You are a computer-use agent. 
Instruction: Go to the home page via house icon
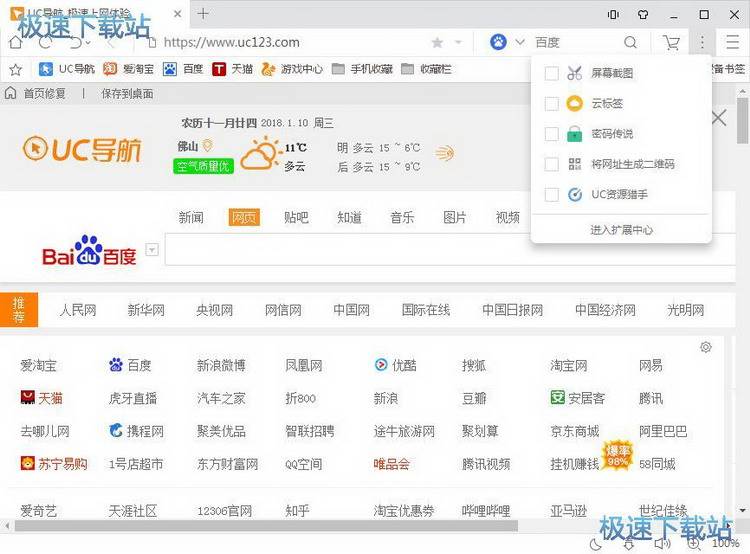16,42
